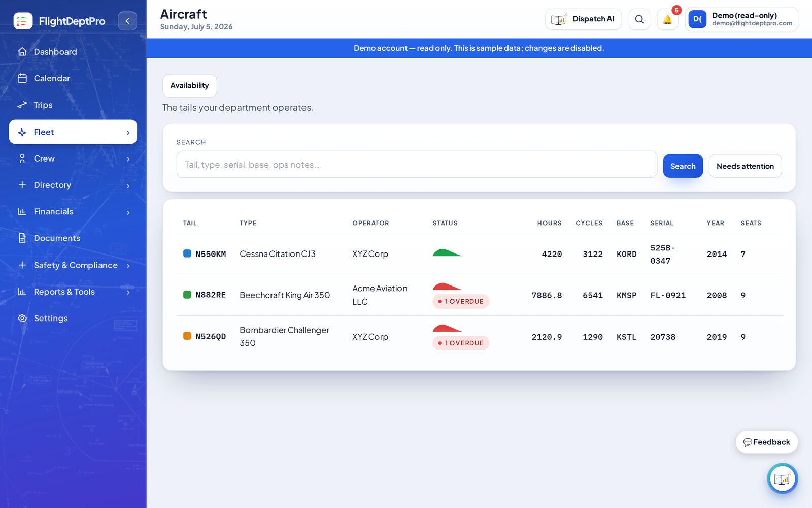This screenshot has width=812, height=508.
Task: Click the green status curve for N550KM
Action: tap(447, 252)
